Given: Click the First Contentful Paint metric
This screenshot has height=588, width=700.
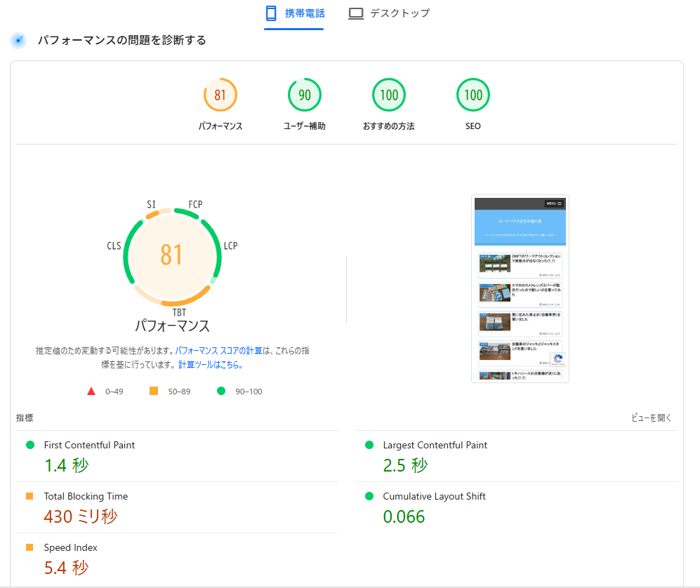Looking at the screenshot, I should [89, 445].
